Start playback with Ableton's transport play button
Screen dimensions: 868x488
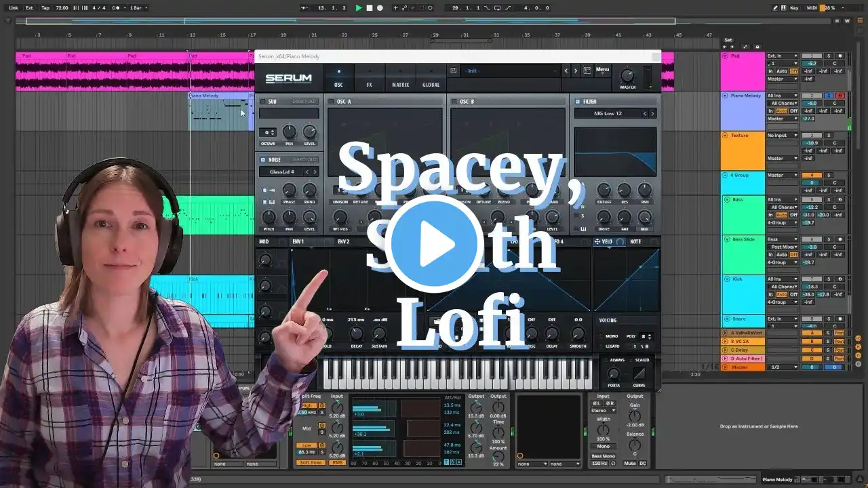tap(359, 8)
